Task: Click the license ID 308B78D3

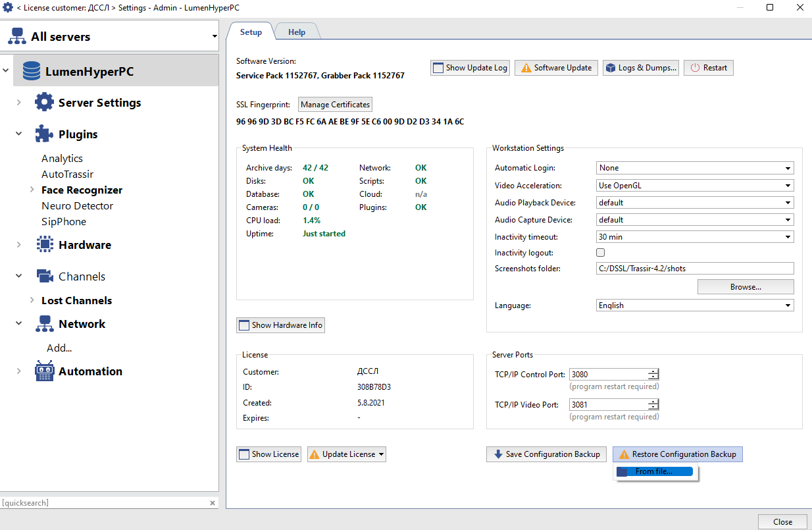Action: 374,387
